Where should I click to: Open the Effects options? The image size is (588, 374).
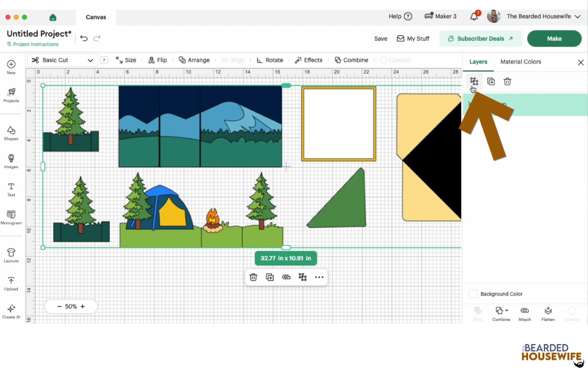coord(309,60)
